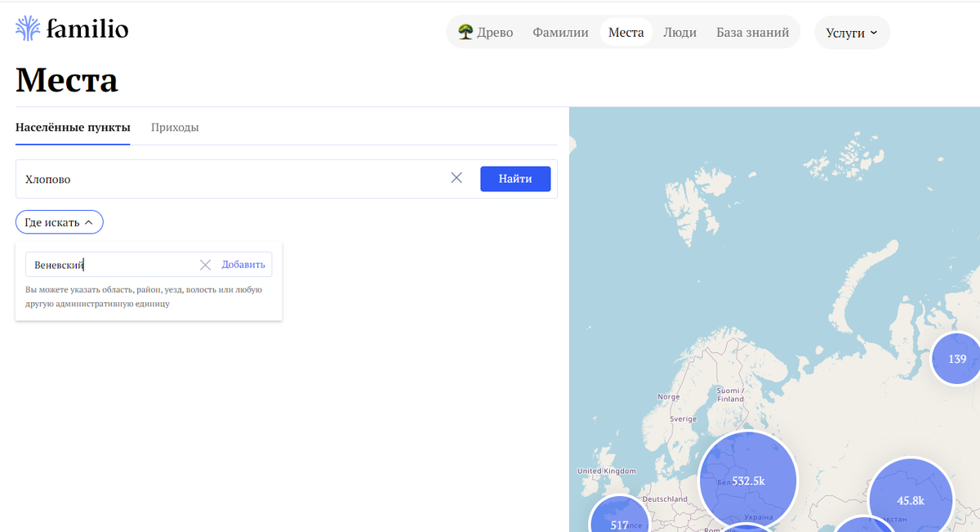The height and width of the screenshot is (532, 980).
Task: Open the Люди section
Action: (x=680, y=33)
